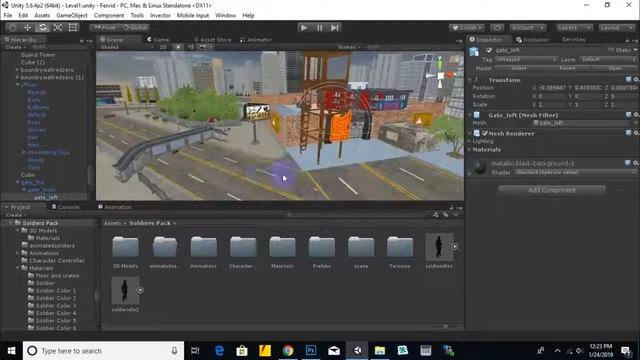Open Mesh Filter help icon
Screen dimensions: 640x360
pos(628,115)
